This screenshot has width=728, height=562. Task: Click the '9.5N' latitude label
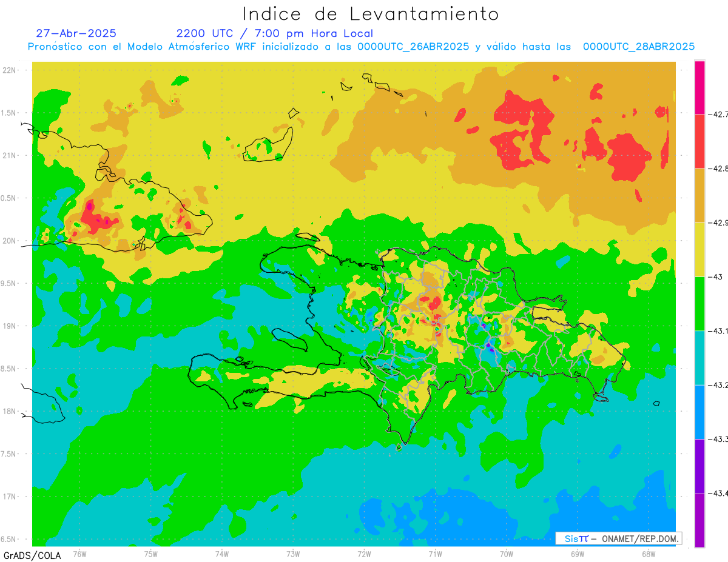[8, 283]
